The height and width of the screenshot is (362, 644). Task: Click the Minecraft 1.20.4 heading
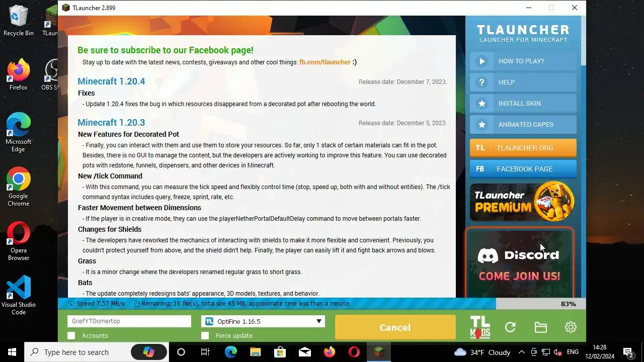tap(111, 81)
